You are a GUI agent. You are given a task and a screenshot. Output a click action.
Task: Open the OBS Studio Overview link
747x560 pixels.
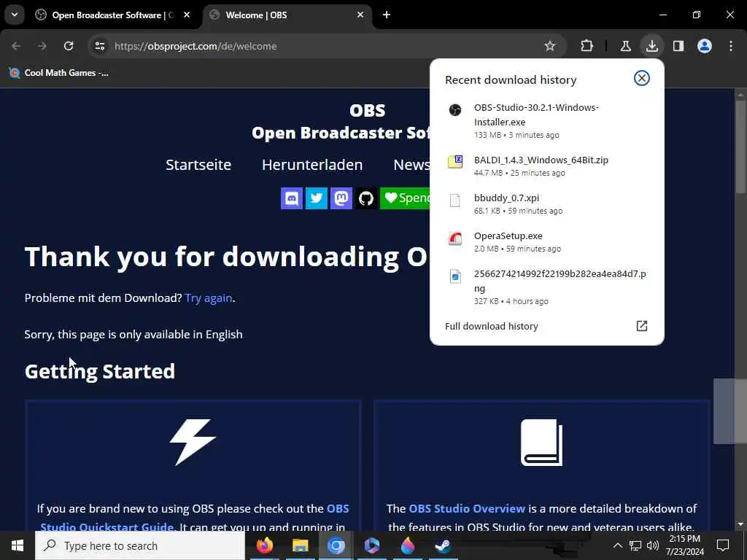(467, 508)
